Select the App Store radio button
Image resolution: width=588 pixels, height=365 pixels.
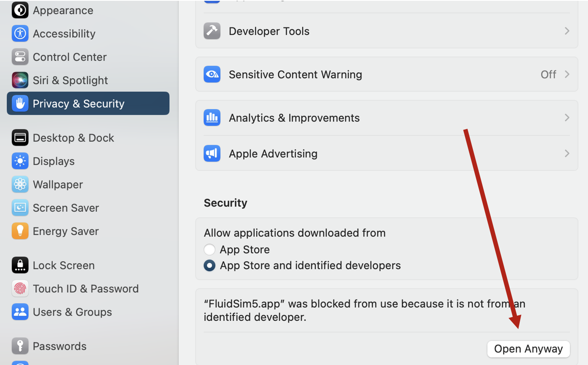[210, 249]
